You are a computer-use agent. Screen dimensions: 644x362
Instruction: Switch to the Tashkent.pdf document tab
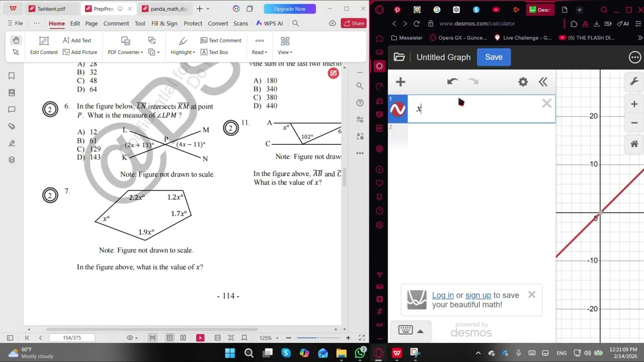point(51,9)
